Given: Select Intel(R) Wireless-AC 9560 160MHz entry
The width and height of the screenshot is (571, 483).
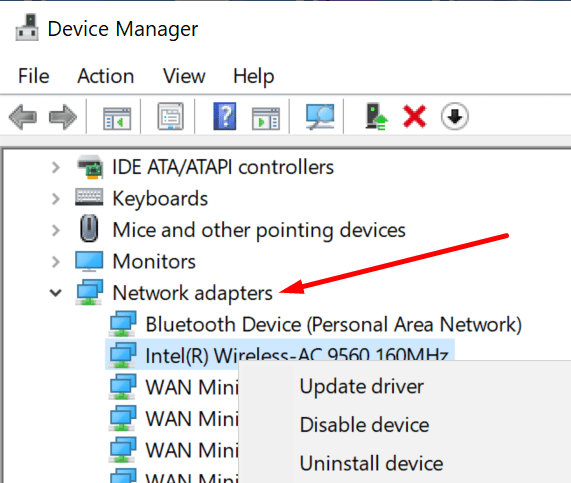Looking at the screenshot, I should (x=297, y=355).
